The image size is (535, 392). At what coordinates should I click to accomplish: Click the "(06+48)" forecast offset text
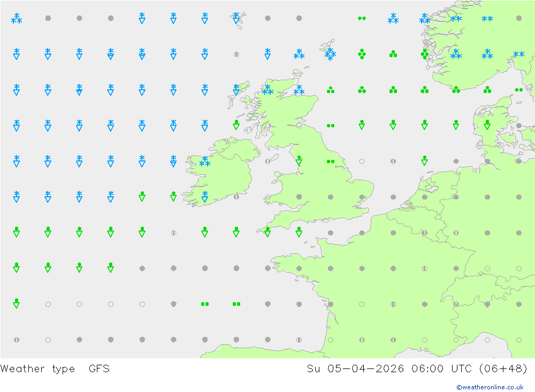[503, 368]
